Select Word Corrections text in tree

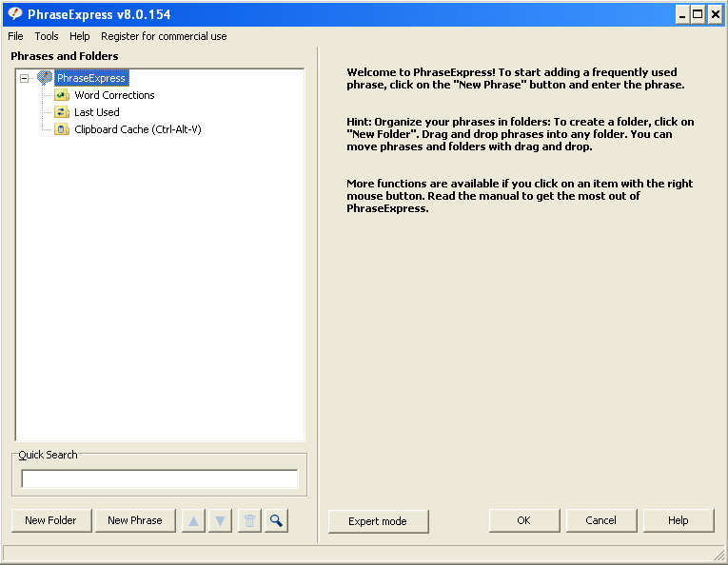(x=114, y=95)
